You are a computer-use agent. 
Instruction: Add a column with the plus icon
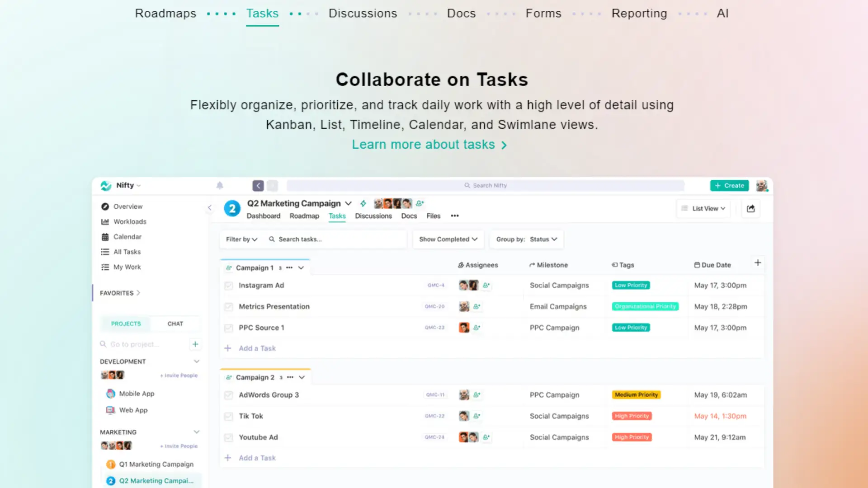coord(758,263)
